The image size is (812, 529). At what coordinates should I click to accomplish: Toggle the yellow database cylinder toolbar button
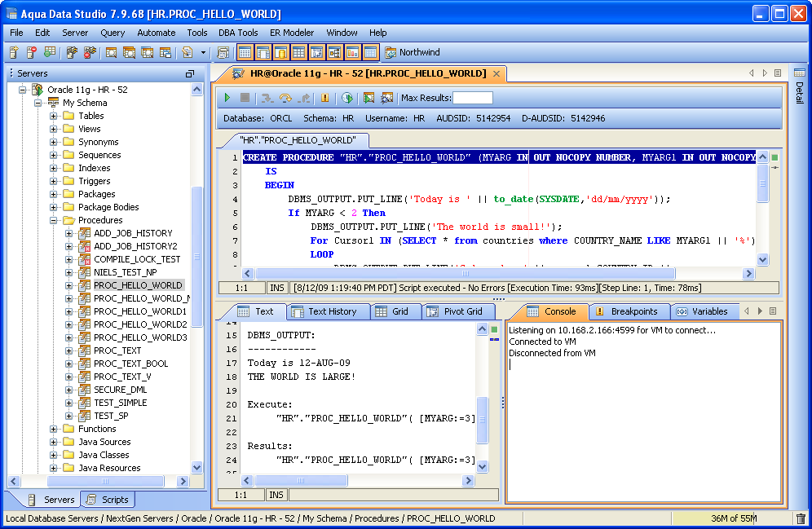(x=280, y=53)
